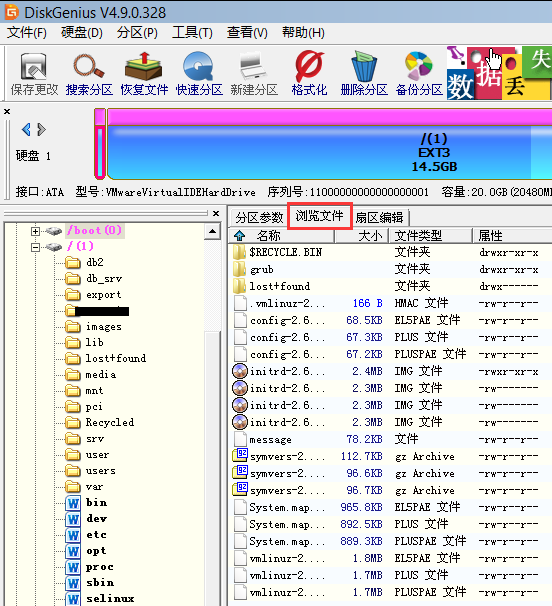Screen dimensions: 552x606
Task: Click the lost+found folder icon in file list
Action: click(240, 286)
